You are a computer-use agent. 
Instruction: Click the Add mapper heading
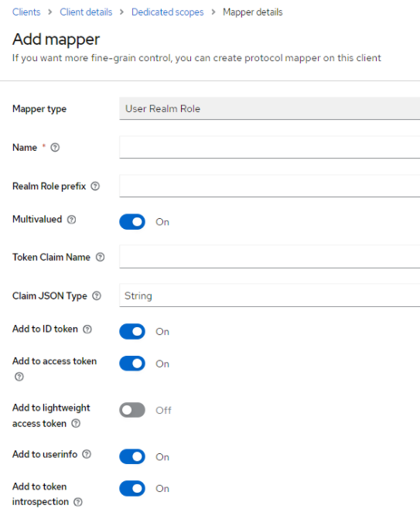[56, 39]
